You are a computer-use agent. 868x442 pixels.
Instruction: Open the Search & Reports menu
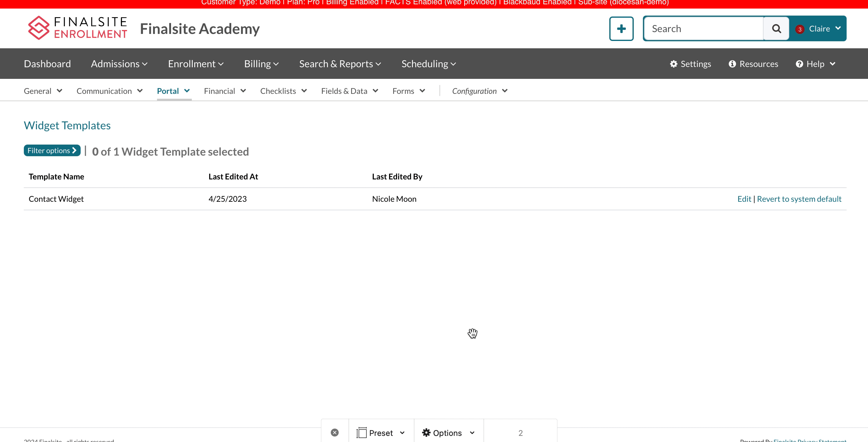click(340, 64)
